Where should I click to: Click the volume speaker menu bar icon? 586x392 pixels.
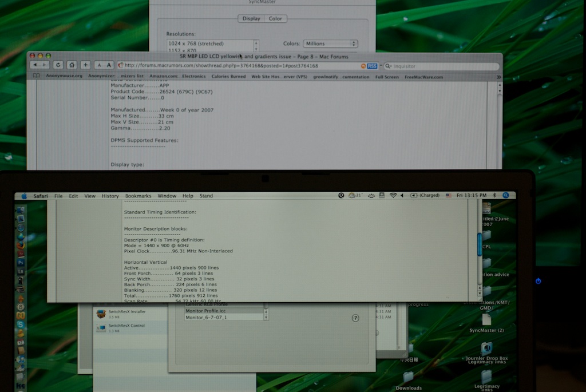pyautogui.click(x=402, y=195)
